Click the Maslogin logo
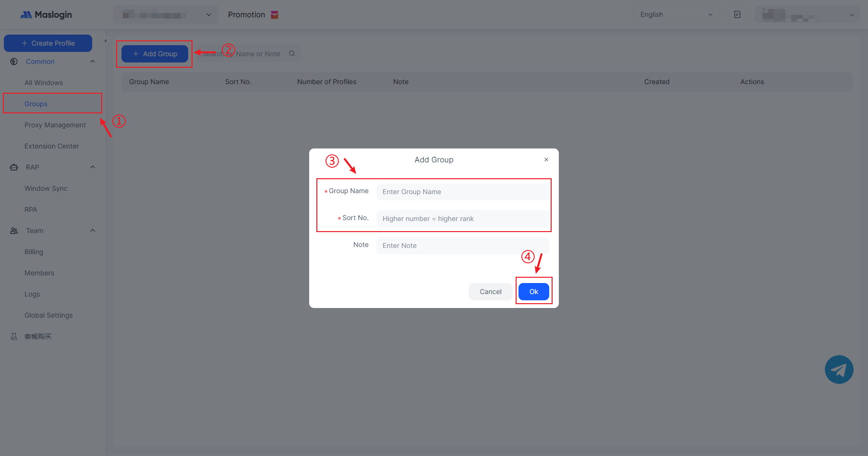Image resolution: width=868 pixels, height=456 pixels. pos(46,15)
